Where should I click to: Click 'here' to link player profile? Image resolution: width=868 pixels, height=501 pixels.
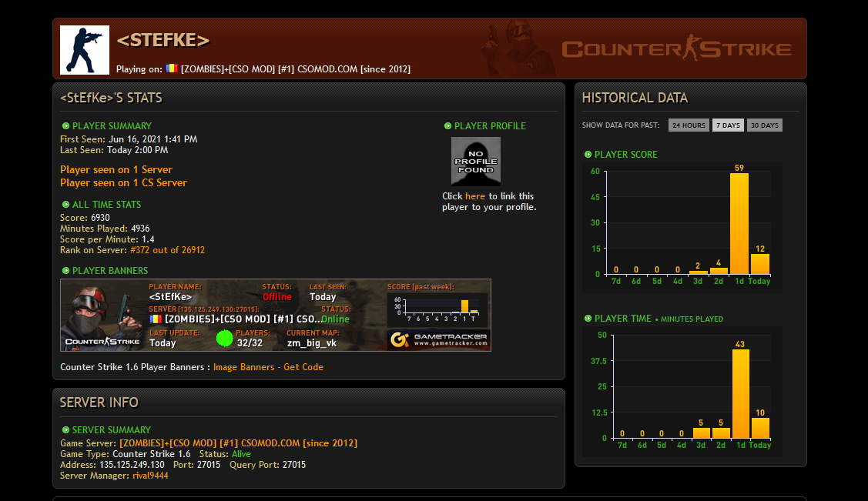click(475, 196)
